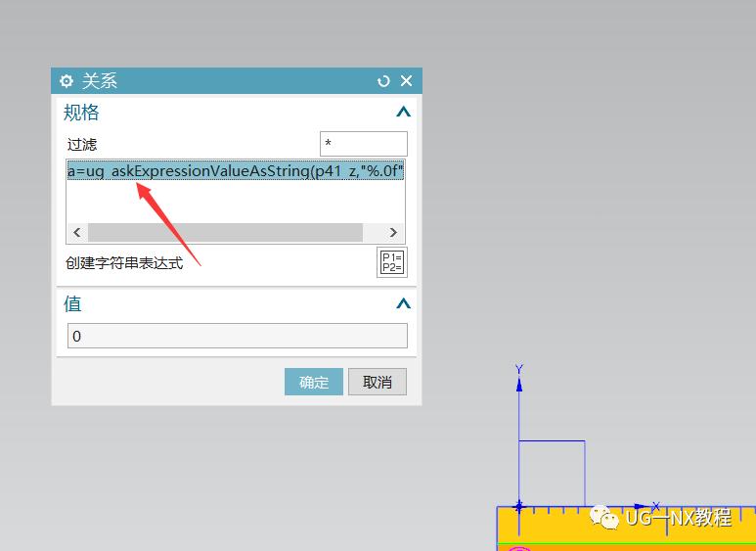Click the 创建字符串表达式 P1= P2= icon
The width and height of the screenshot is (756, 551).
pos(392,262)
